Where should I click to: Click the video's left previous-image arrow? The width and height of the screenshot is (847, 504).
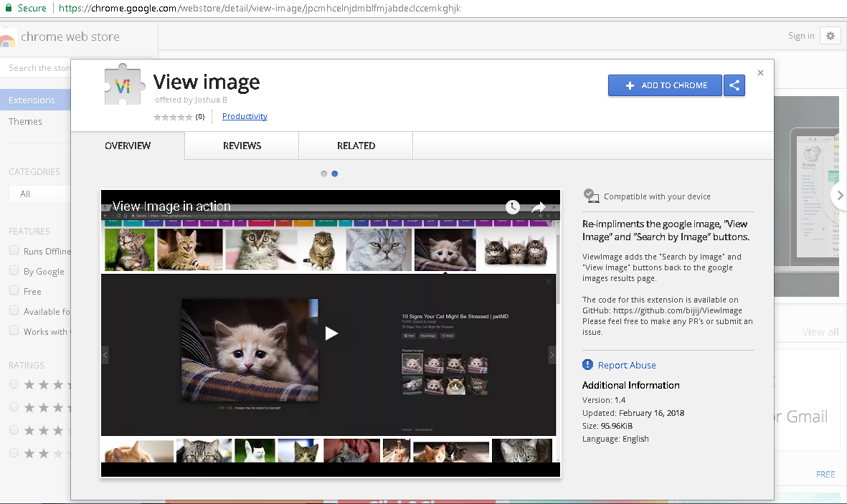pos(105,355)
